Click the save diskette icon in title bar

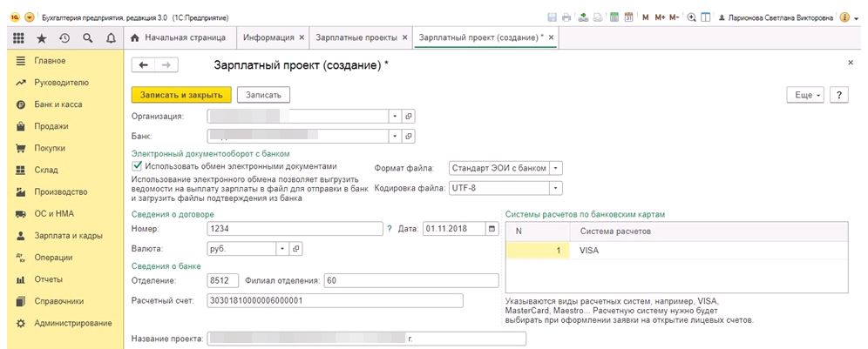[553, 17]
